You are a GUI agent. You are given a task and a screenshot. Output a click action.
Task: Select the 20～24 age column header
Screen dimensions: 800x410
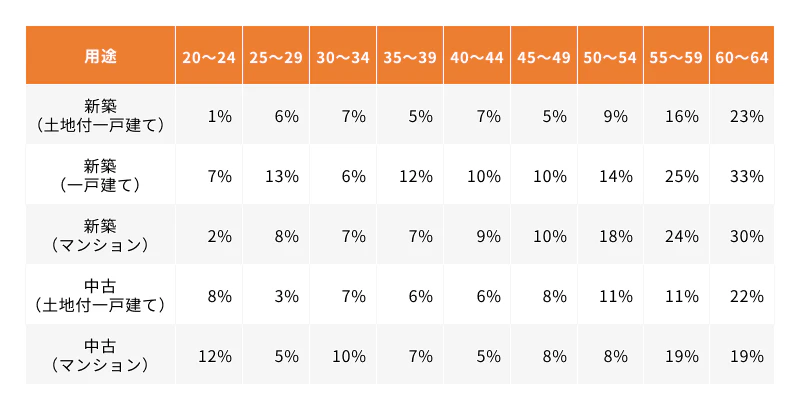pos(209,55)
